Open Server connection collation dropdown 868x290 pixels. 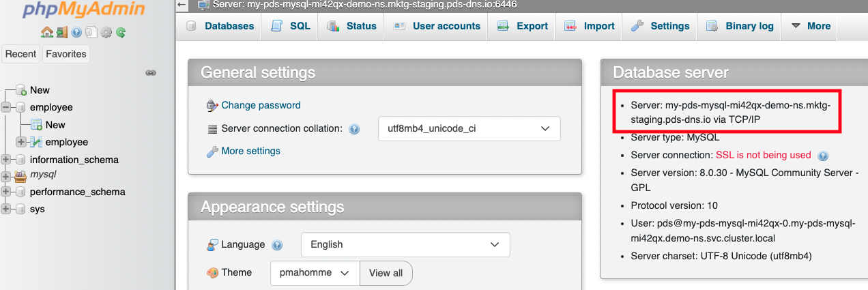point(469,128)
